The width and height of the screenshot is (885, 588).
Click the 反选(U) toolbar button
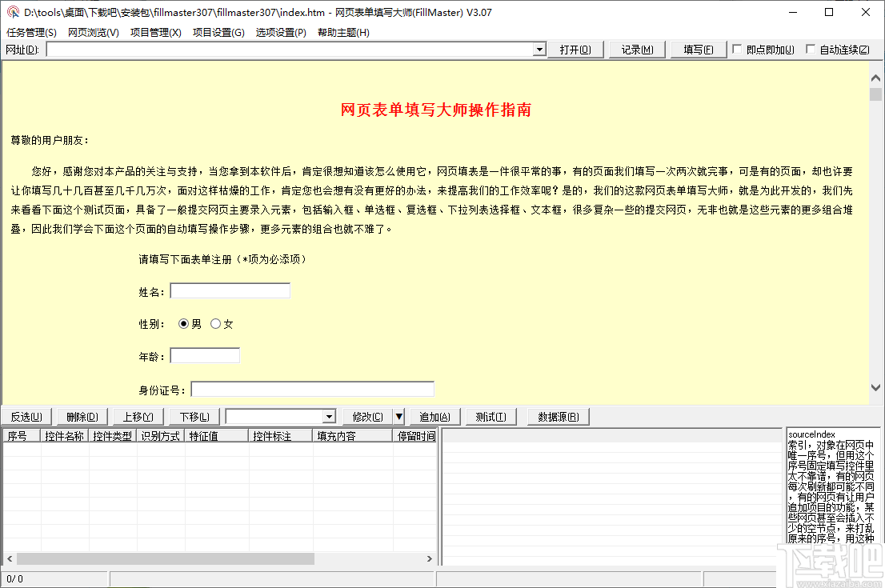point(26,416)
